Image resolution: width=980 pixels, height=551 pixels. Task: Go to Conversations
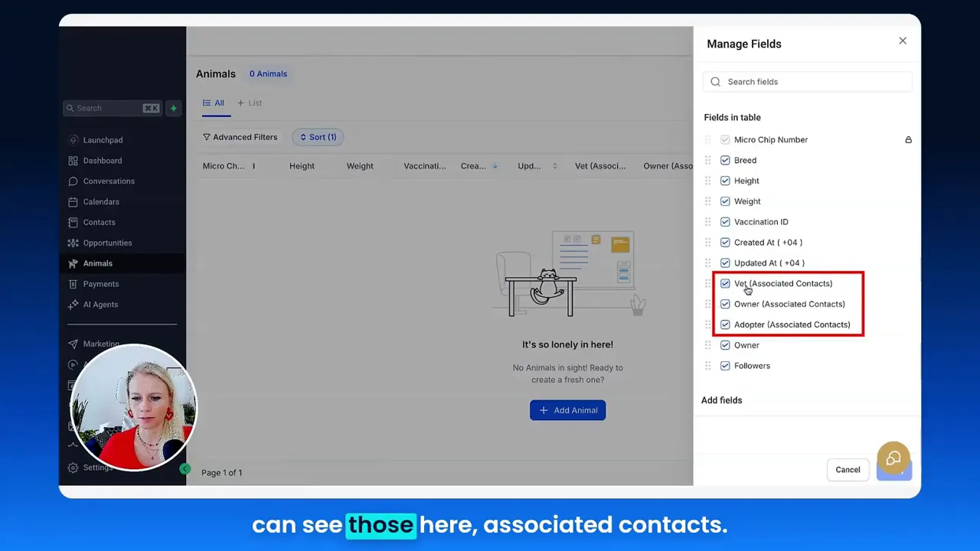109,181
